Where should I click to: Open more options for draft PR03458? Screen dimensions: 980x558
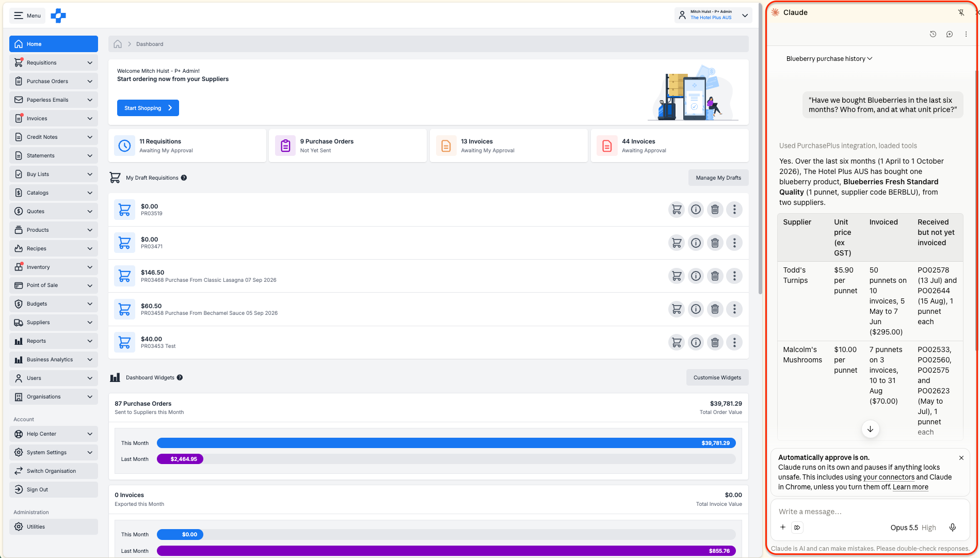tap(734, 309)
